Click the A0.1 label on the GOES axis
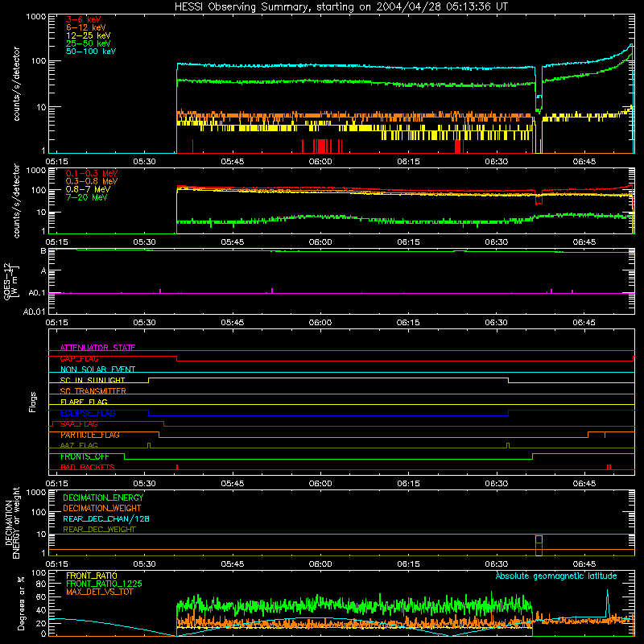 pyautogui.click(x=36, y=293)
